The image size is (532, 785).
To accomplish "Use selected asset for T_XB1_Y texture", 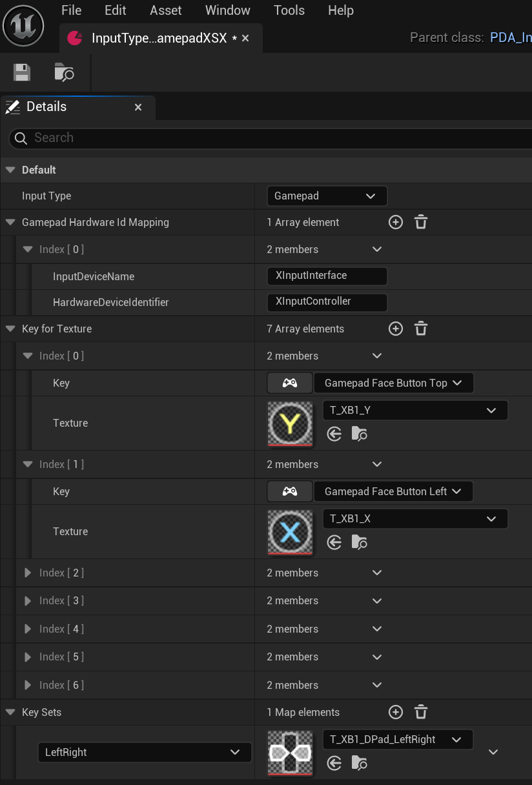I will click(334, 434).
